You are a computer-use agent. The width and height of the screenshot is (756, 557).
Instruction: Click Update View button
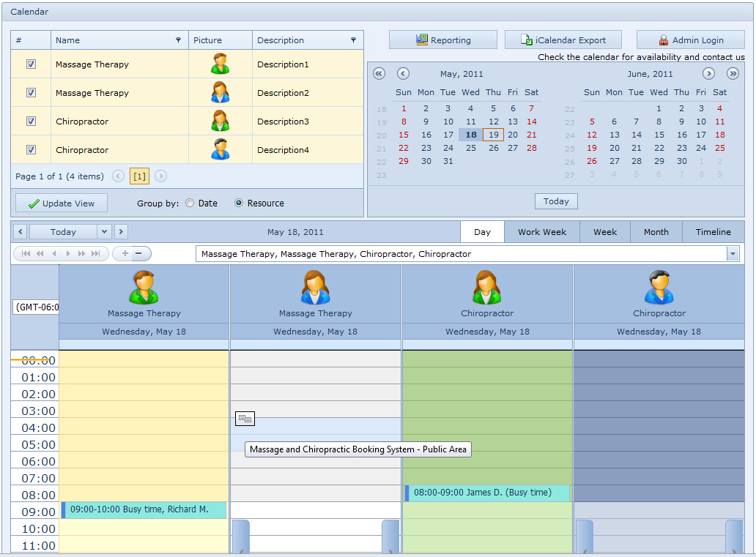(x=62, y=203)
